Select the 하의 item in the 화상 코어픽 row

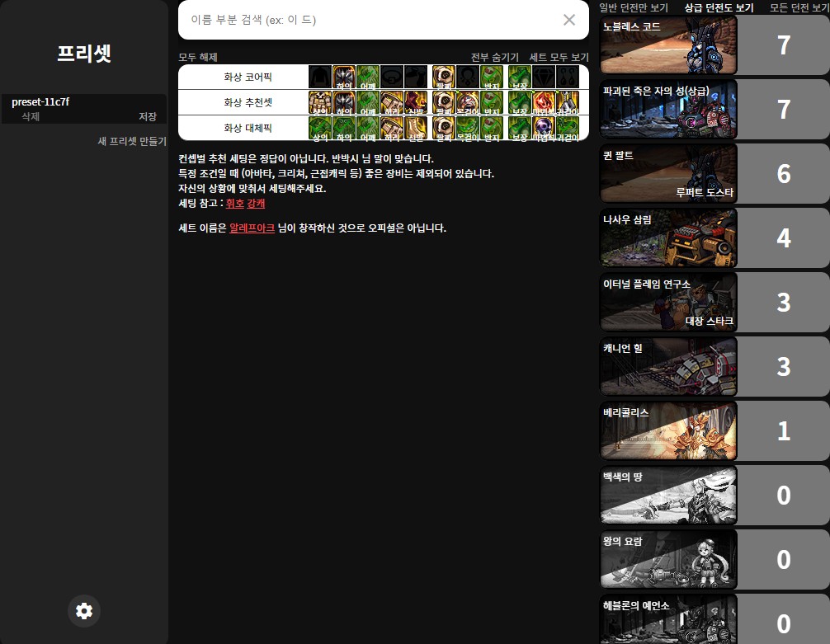coord(344,78)
